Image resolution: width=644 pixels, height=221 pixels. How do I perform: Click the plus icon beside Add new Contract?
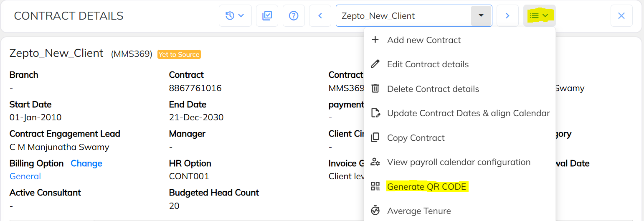(375, 40)
